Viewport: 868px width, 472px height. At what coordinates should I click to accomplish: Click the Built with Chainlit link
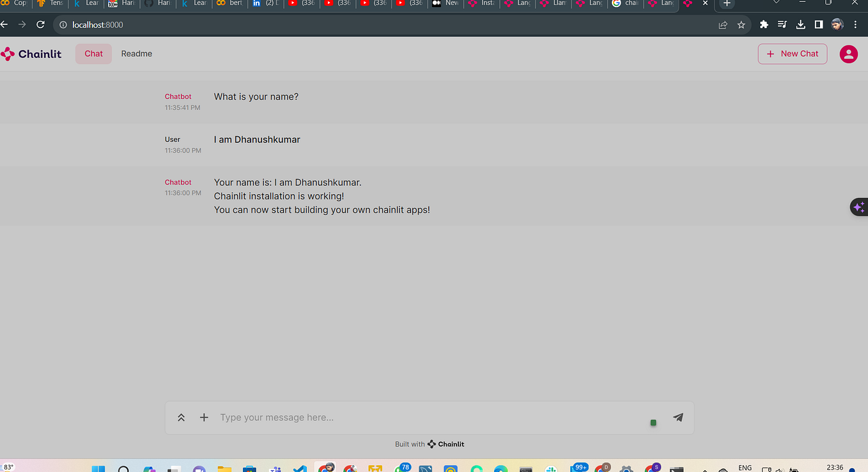click(x=430, y=444)
